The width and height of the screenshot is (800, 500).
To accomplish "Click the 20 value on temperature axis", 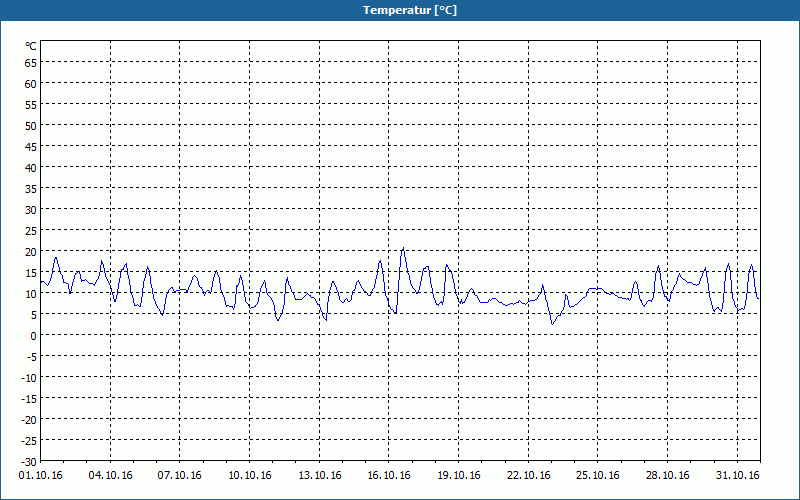I will (31, 252).
